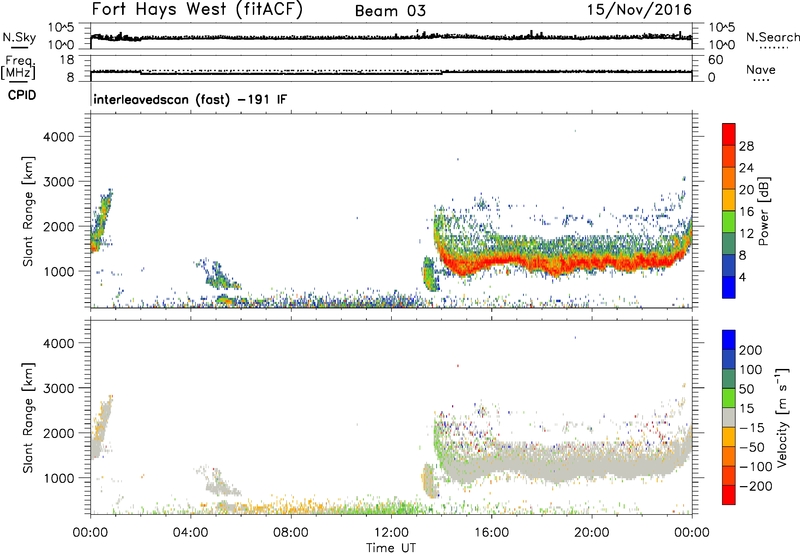800x554 pixels.
Task: Click the '28' tick on the Power scale
Action: coord(746,146)
